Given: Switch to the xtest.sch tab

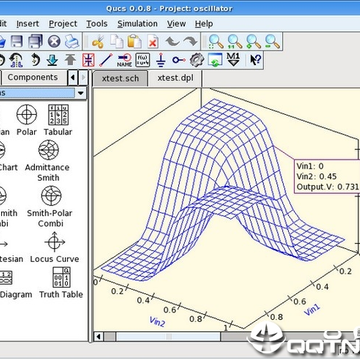Looking at the screenshot, I should tap(120, 79).
